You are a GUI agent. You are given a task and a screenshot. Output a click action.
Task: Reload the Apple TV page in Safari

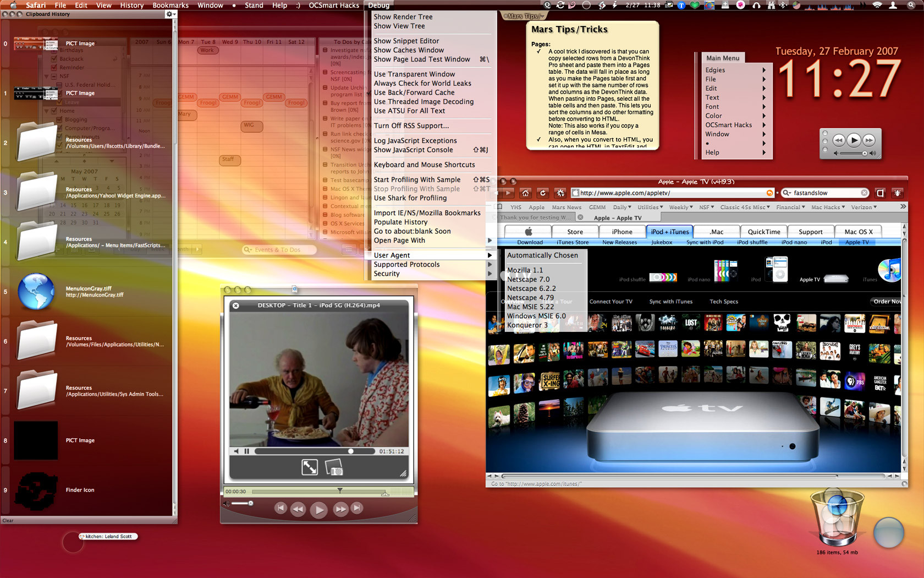pyautogui.click(x=543, y=193)
